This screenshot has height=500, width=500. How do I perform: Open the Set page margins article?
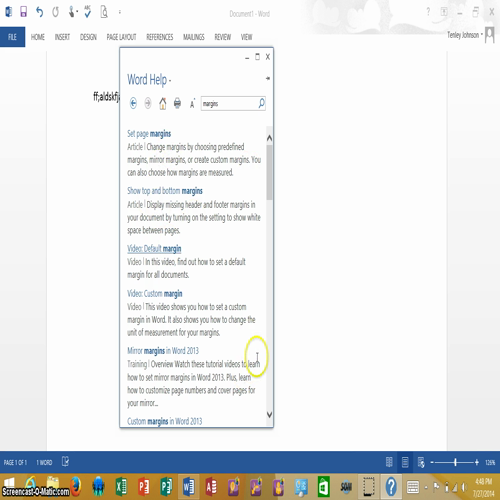149,134
